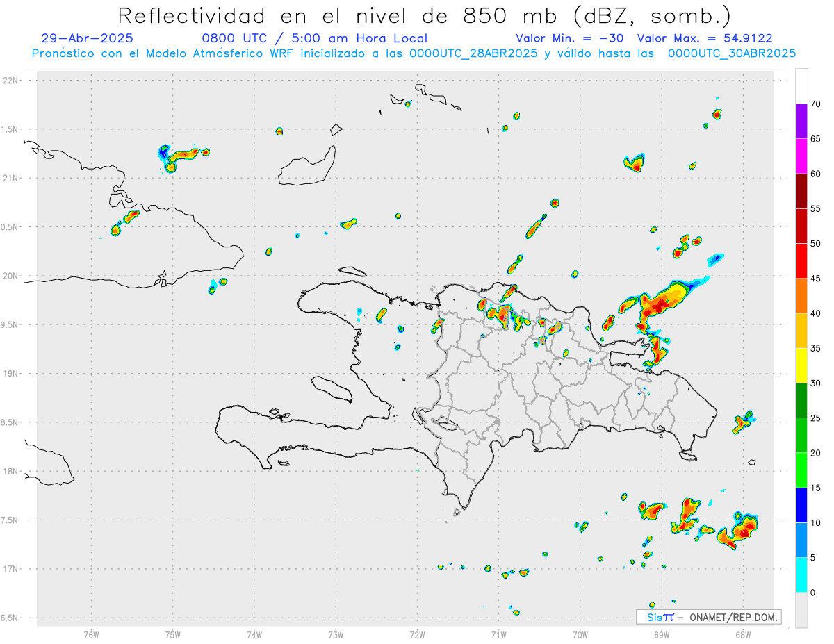The width and height of the screenshot is (834, 644).
Task: Pick the cyan 0-5 dBZ colorbar segment
Action: click(801, 575)
